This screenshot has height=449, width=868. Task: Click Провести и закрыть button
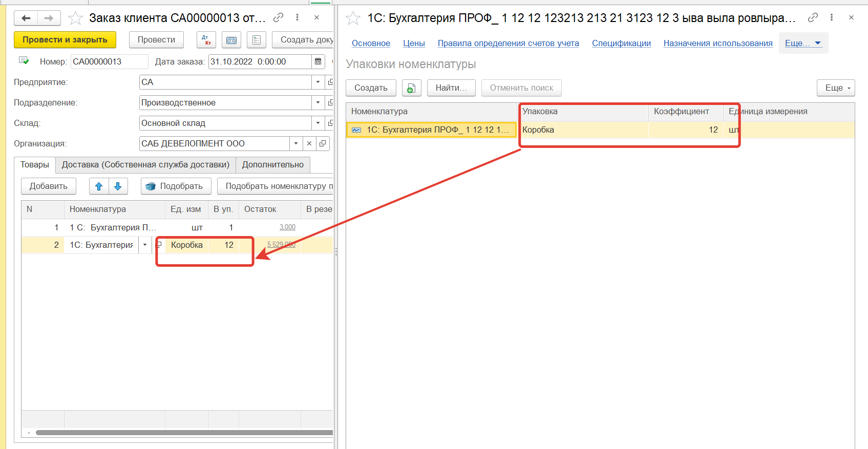(x=65, y=40)
